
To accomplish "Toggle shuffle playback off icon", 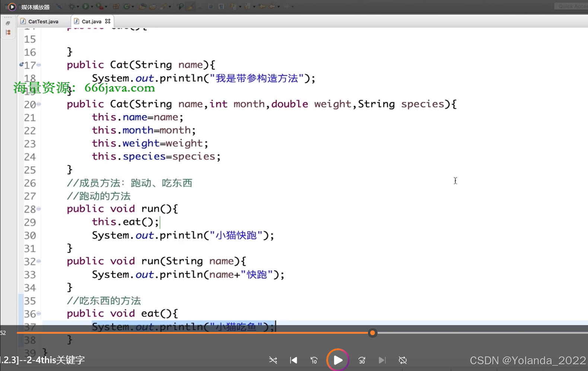I will pyautogui.click(x=273, y=360).
